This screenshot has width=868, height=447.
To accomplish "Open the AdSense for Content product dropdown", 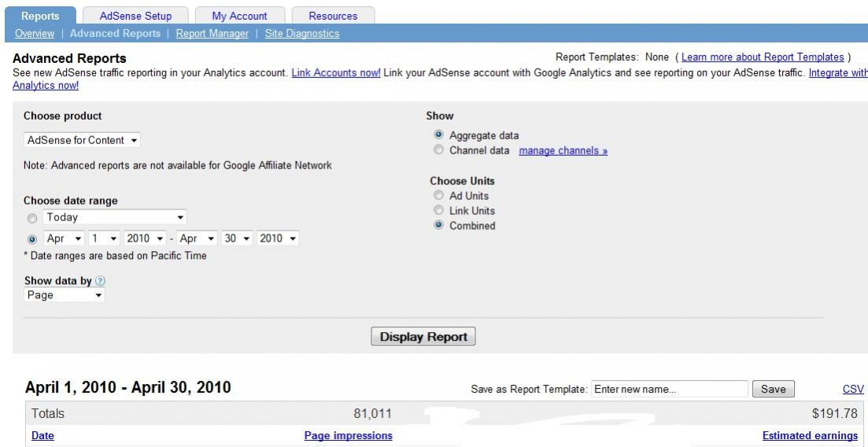I will (82, 140).
